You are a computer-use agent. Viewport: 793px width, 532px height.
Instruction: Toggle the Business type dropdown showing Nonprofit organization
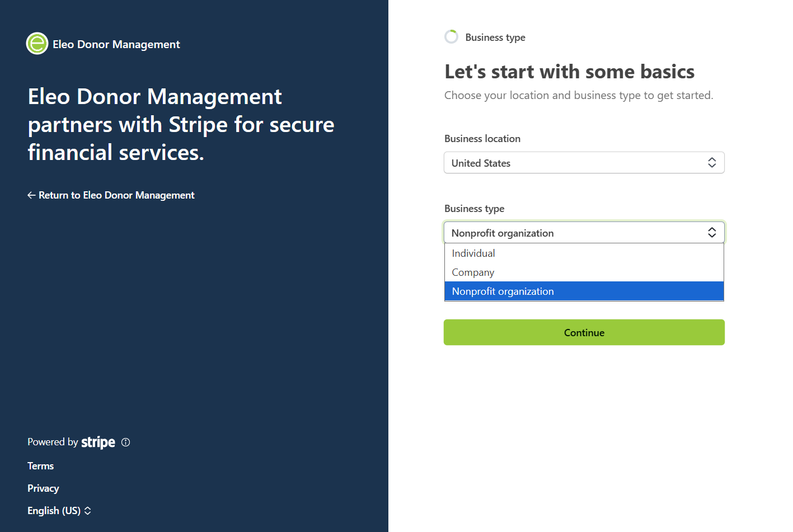(584, 233)
